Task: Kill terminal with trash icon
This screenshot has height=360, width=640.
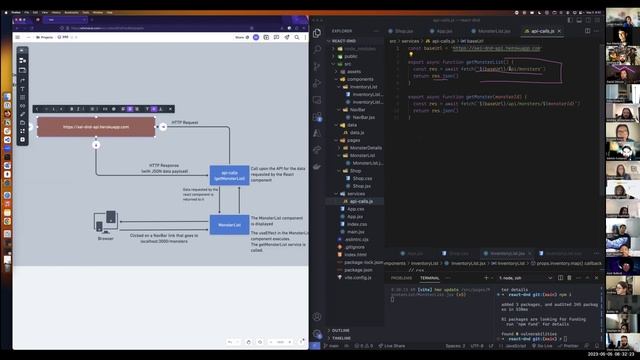Action: point(569,278)
